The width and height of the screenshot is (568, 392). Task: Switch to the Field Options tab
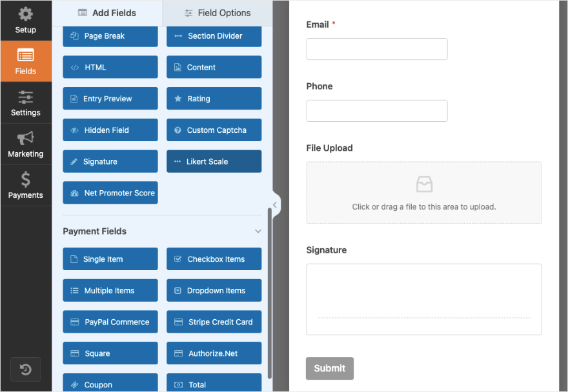coord(218,13)
